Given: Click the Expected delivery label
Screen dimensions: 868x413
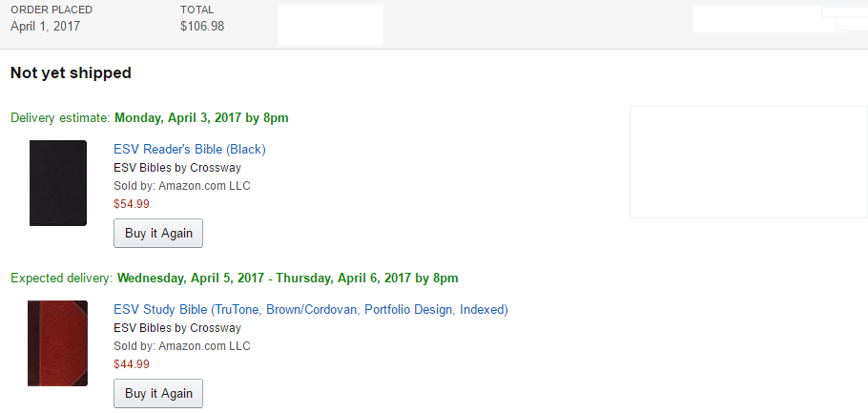Looking at the screenshot, I should coord(61,279).
